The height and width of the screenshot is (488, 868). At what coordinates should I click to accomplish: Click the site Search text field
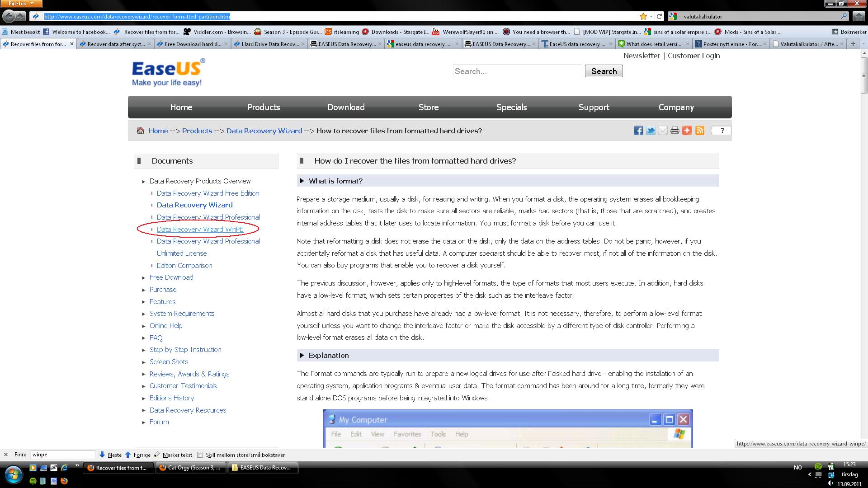(x=517, y=71)
